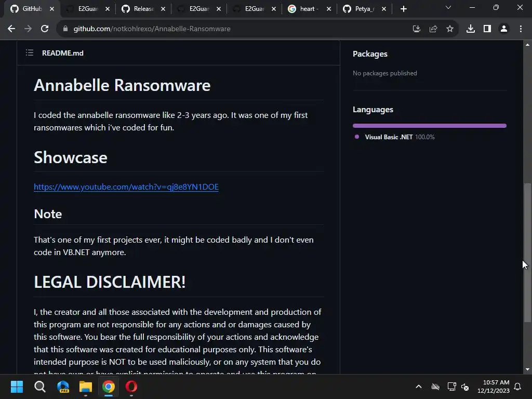This screenshot has width=532, height=399.
Task: Click the page vertical scrollbar thumb
Action: point(527,253)
